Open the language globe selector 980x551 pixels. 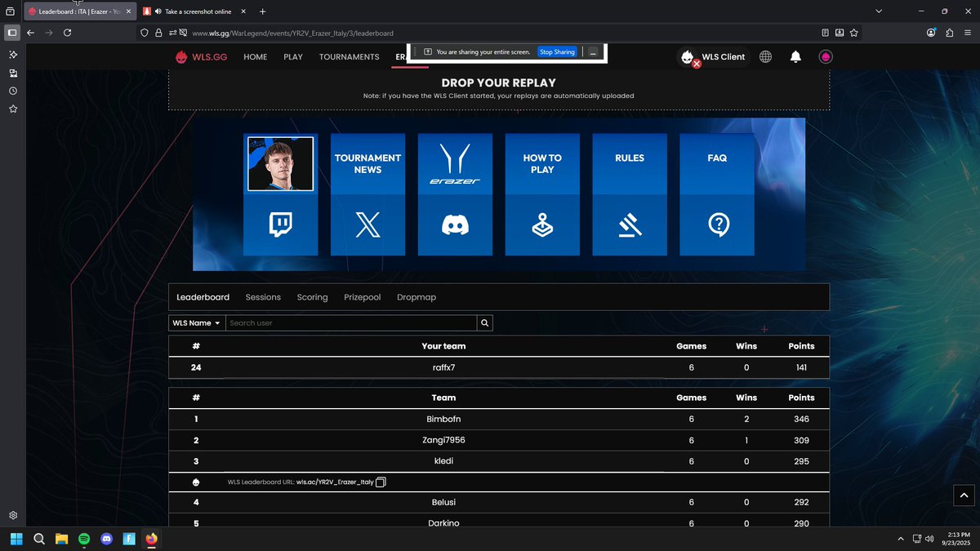click(765, 57)
